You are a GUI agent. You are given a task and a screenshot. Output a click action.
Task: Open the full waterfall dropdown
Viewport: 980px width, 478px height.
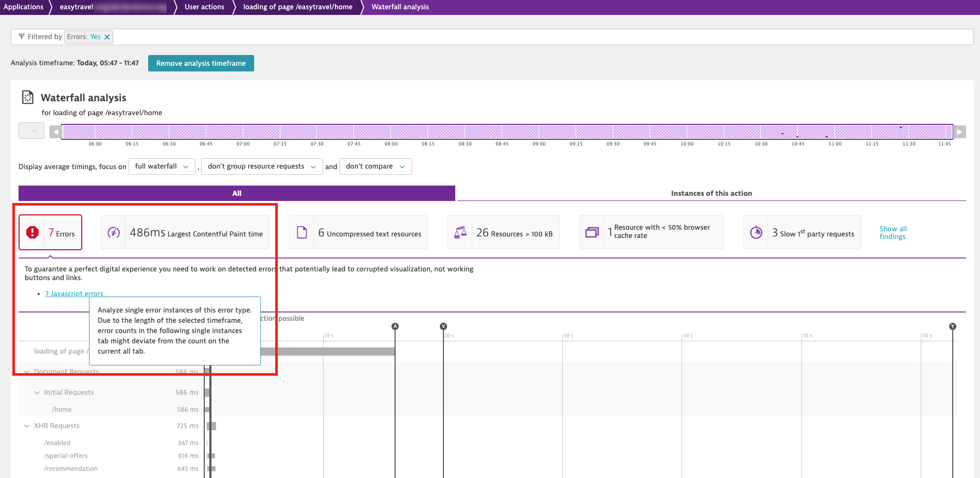[x=162, y=167]
